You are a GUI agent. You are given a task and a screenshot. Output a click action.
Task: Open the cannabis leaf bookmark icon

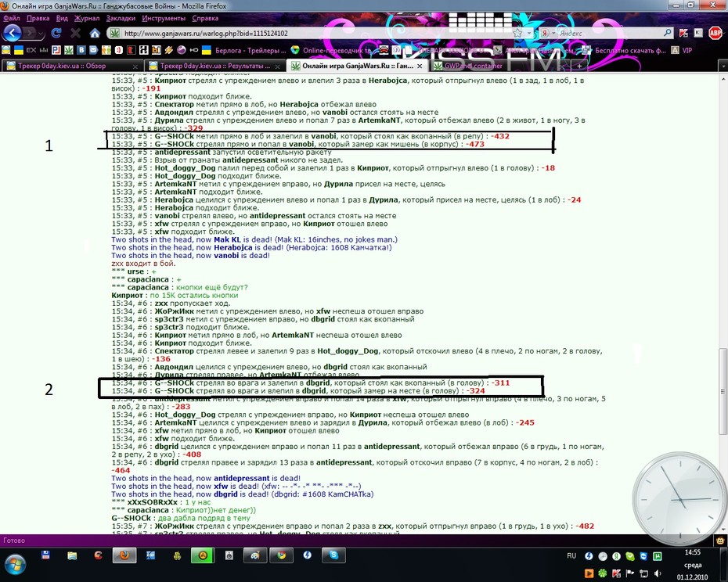69,50
